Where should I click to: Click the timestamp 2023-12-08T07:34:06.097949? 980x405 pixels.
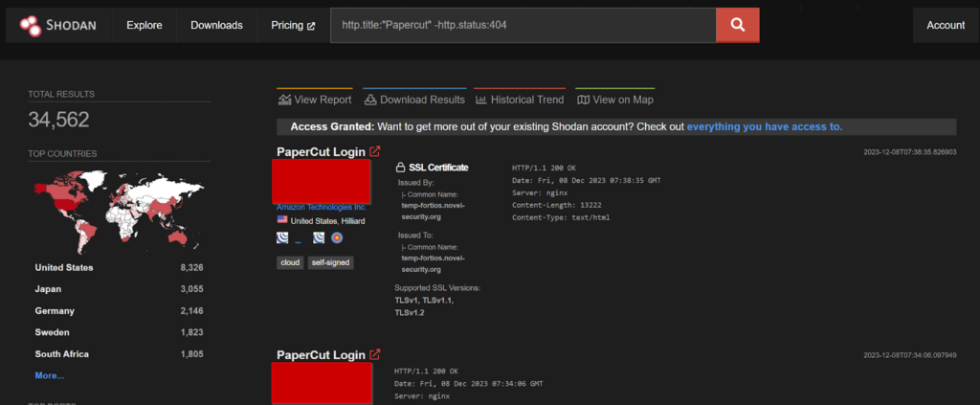click(x=910, y=355)
